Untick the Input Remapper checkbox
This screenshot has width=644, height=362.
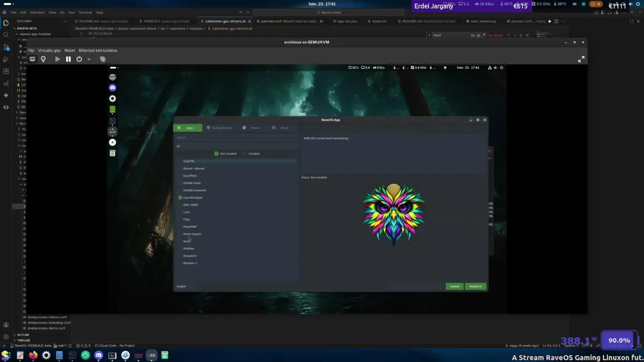click(180, 198)
